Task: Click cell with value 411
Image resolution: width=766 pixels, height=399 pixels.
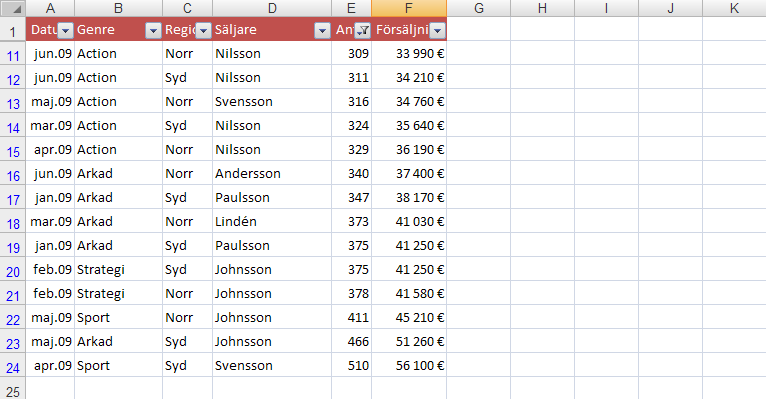Action: pos(351,316)
